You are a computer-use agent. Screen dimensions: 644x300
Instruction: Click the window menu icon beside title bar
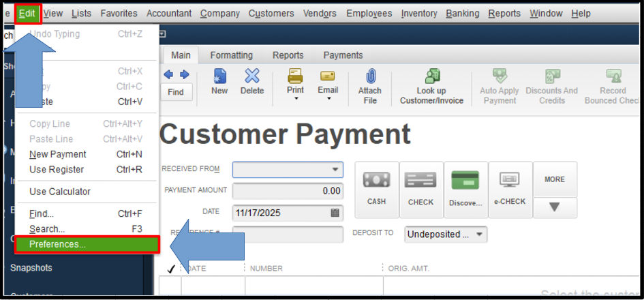162,34
